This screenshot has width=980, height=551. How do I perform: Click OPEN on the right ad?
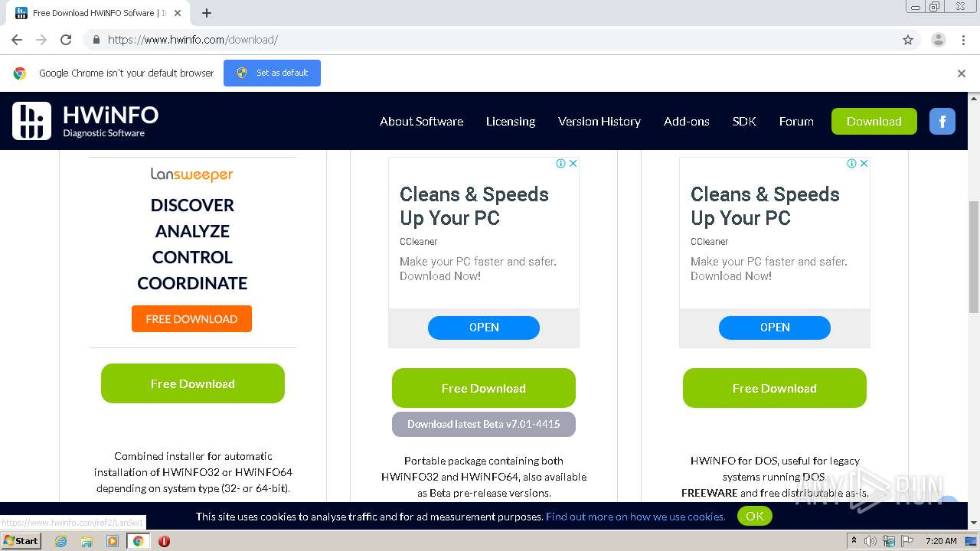pos(775,328)
